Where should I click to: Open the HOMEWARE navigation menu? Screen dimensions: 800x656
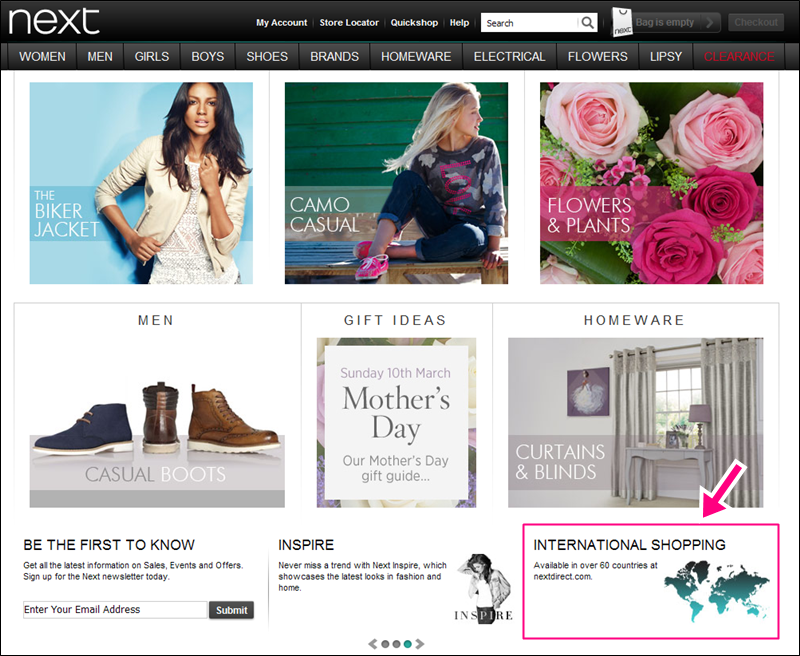(416, 57)
